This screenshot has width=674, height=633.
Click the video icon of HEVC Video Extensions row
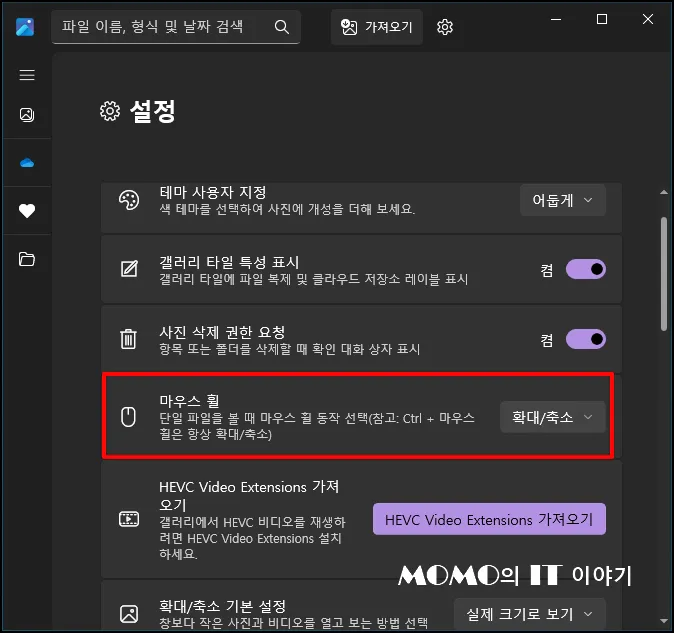point(129,519)
